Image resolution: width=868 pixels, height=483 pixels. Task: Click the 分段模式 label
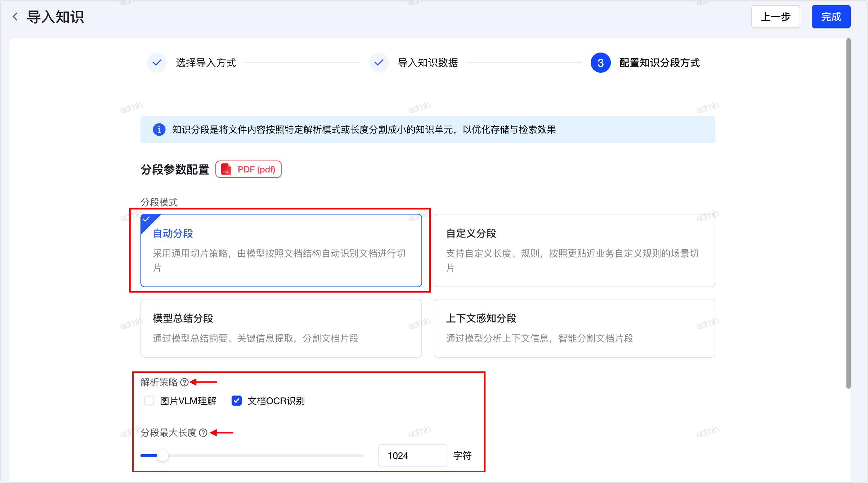tap(159, 202)
